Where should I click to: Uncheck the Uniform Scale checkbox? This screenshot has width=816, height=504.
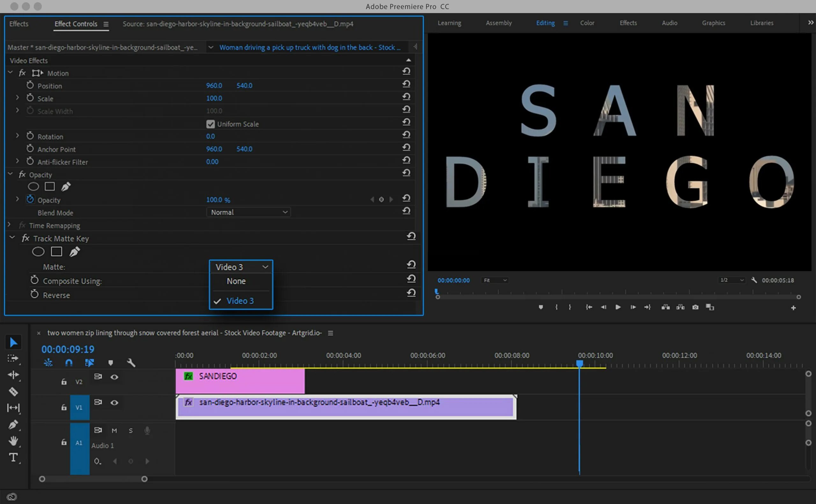pyautogui.click(x=210, y=124)
